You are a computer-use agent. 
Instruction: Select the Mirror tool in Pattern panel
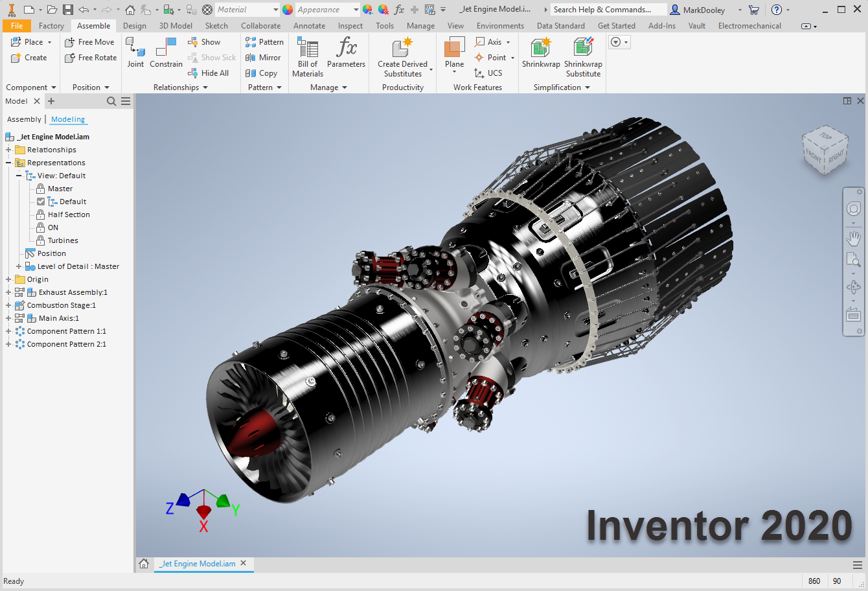pyautogui.click(x=264, y=57)
